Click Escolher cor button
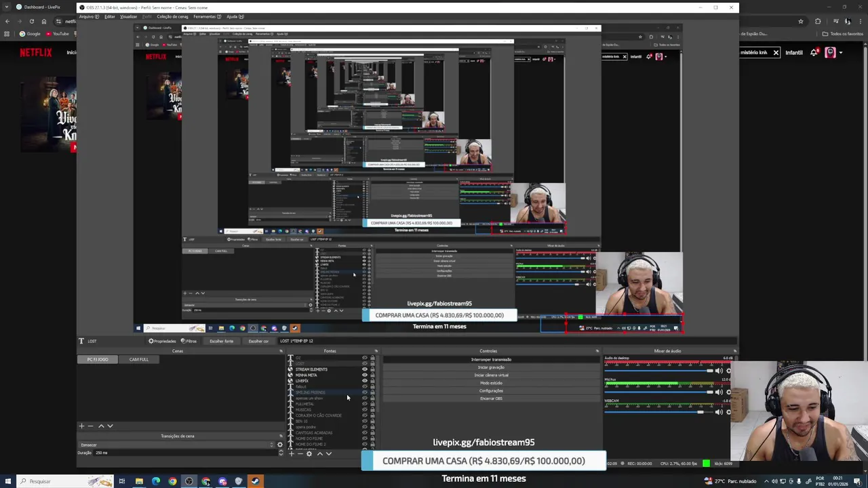 click(x=258, y=341)
